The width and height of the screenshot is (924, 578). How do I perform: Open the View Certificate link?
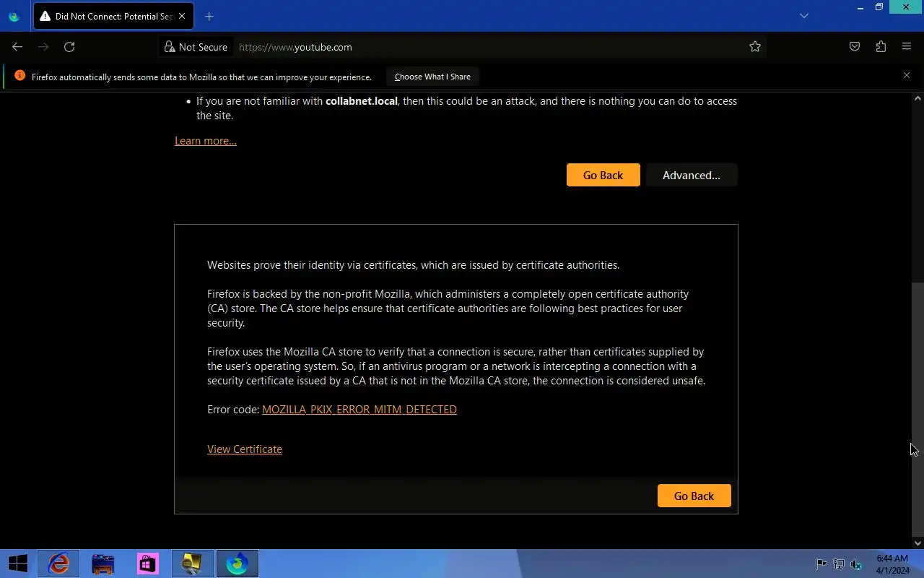pyautogui.click(x=245, y=449)
